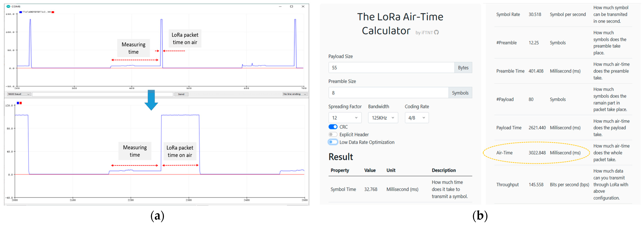The width and height of the screenshot is (644, 226).
Task: Click blue legend square in lower plot
Action: pos(18,103)
